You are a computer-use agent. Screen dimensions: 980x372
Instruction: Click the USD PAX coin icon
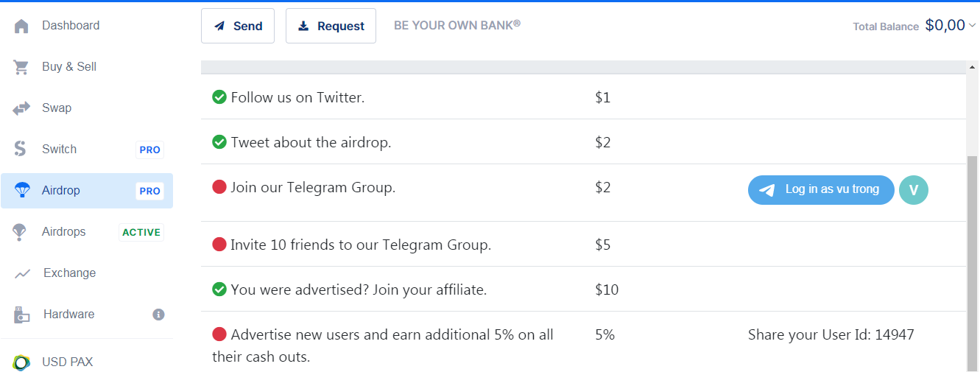click(21, 362)
